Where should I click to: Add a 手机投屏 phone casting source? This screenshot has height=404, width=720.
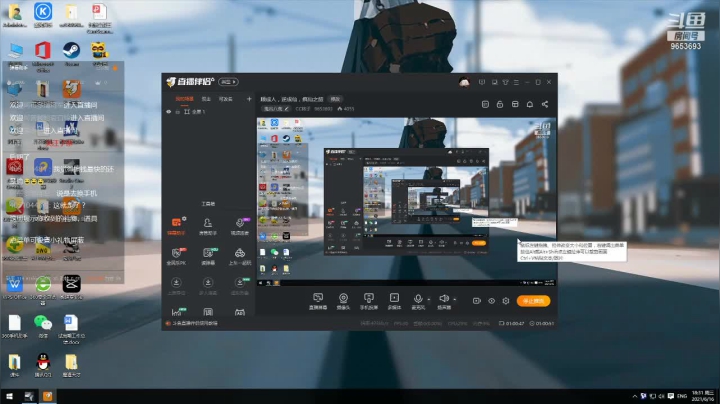(x=368, y=301)
